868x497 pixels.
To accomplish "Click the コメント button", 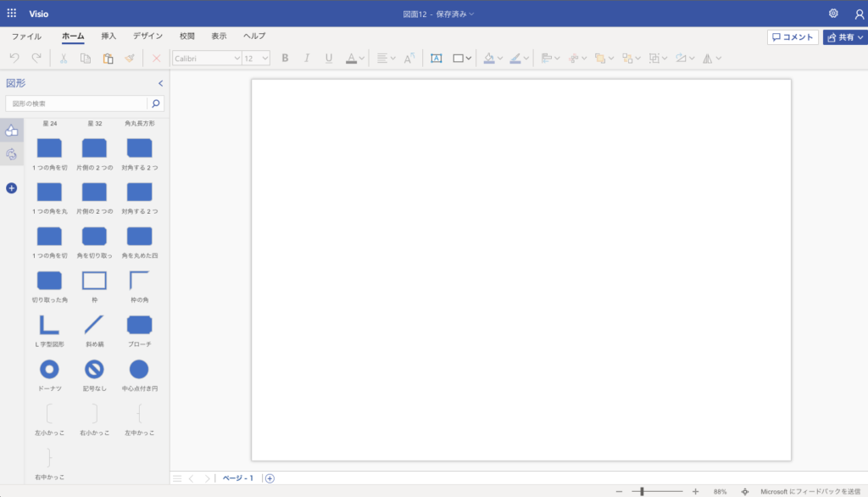I will click(x=793, y=37).
